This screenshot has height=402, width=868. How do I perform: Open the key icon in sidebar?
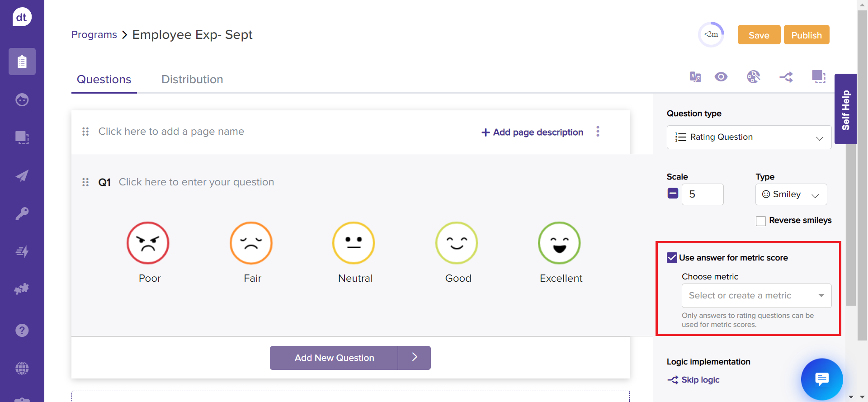[22, 213]
